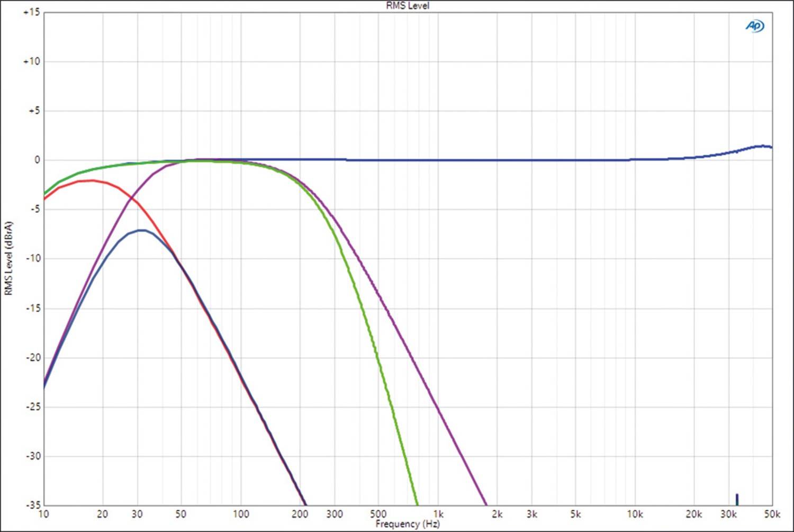Click the '200' frequency axis tick label
Viewport: 794px width, 532px height.
click(x=300, y=514)
